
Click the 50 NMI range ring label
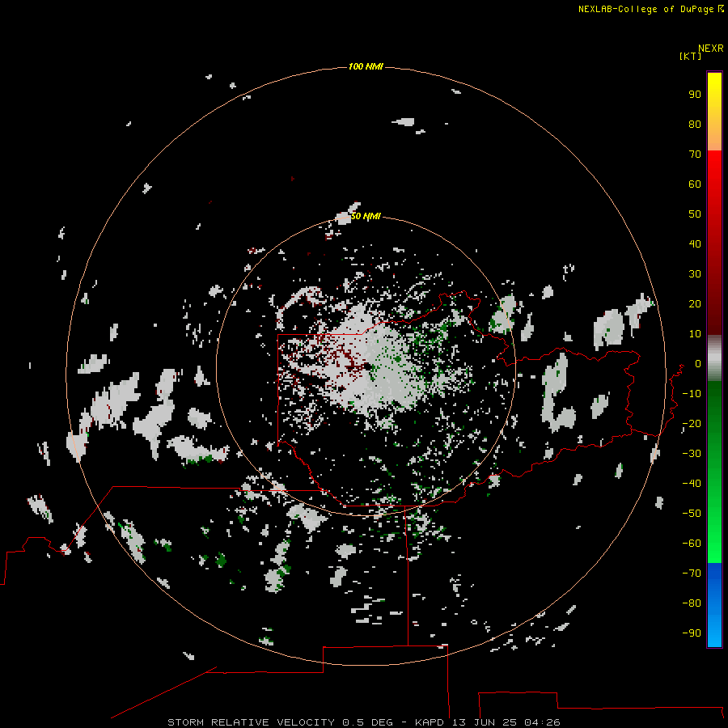[x=366, y=216]
